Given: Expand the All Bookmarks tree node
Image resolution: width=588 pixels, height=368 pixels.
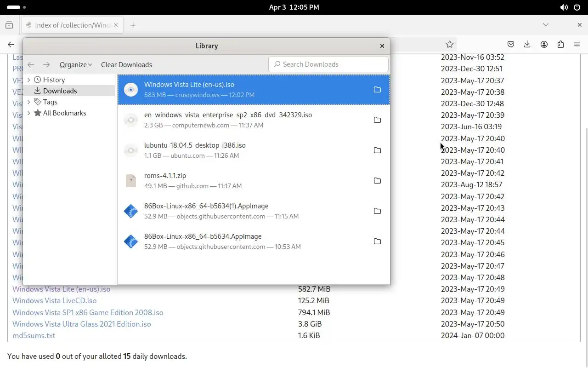Looking at the screenshot, I should tap(29, 113).
